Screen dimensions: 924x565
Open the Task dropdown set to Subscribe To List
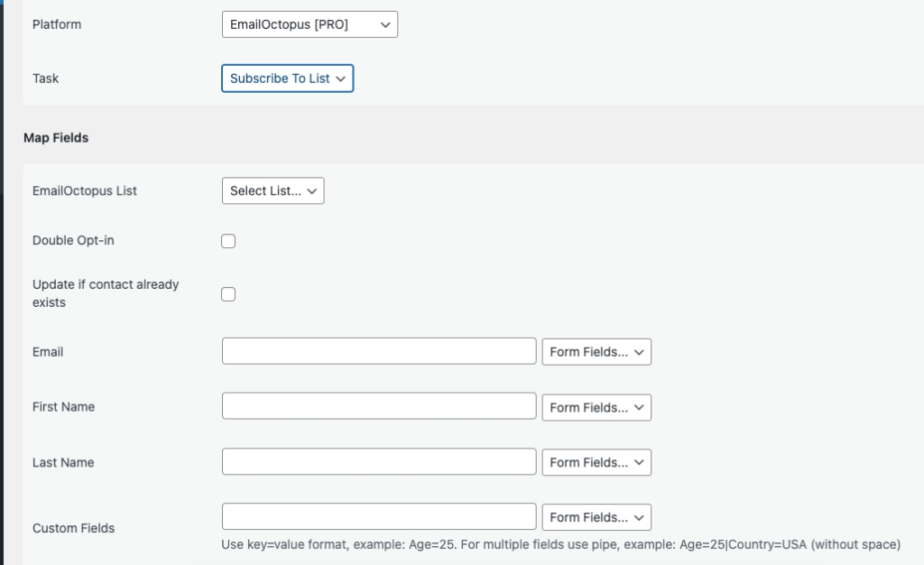[287, 79]
